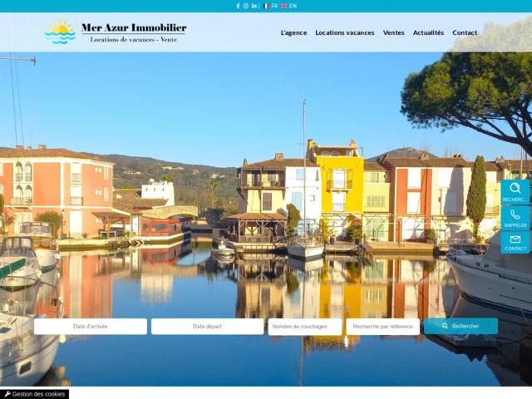Open Gestion des cookies settings

[x=35, y=394]
